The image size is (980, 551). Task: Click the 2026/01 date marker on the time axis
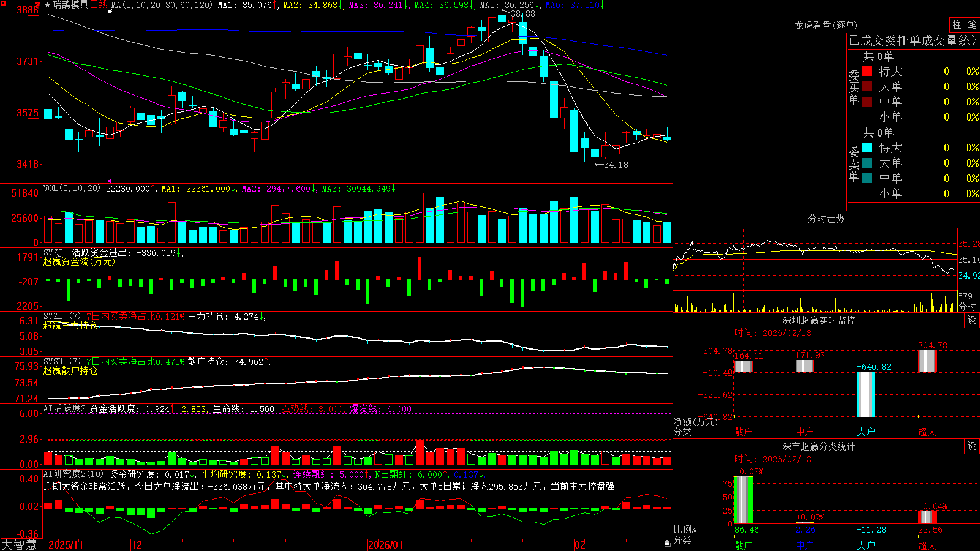click(385, 545)
